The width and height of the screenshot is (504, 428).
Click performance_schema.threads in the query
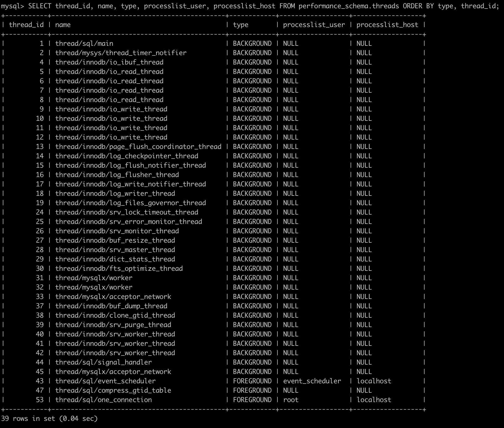(x=349, y=6)
